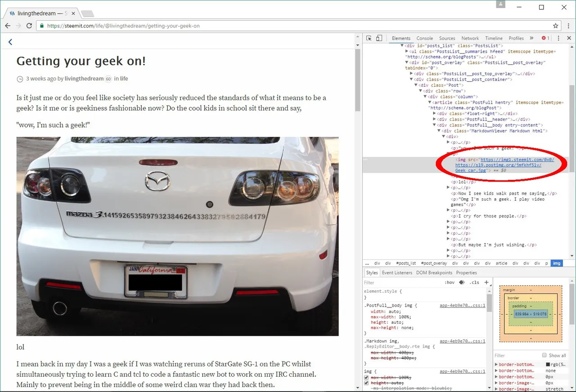The width and height of the screenshot is (576, 392).
Task: Expand the PostFull__header div node
Action: click(x=434, y=120)
